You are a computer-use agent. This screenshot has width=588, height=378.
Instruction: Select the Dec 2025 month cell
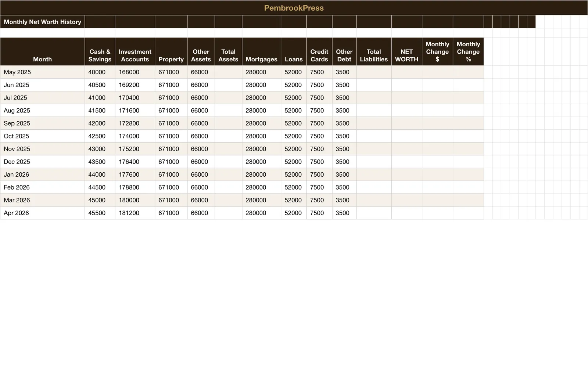(43, 162)
